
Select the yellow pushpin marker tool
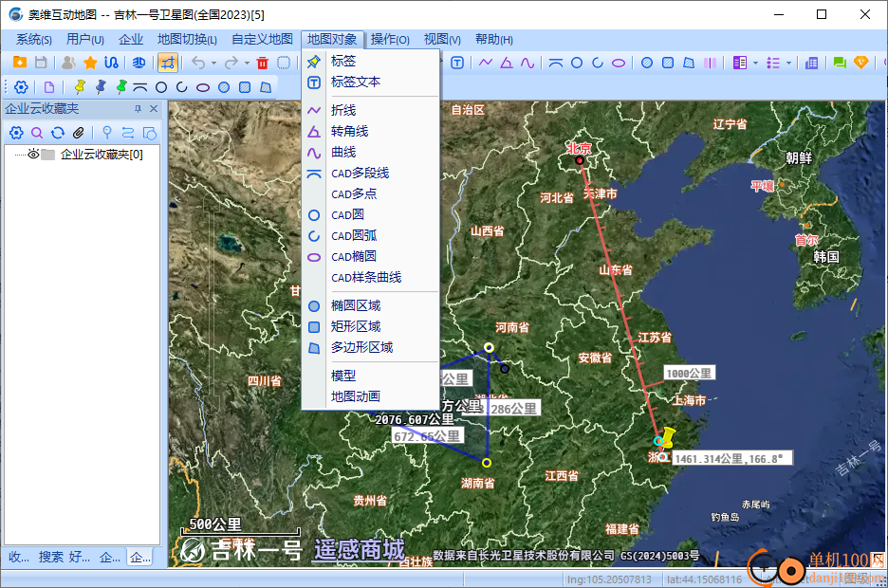click(x=80, y=87)
